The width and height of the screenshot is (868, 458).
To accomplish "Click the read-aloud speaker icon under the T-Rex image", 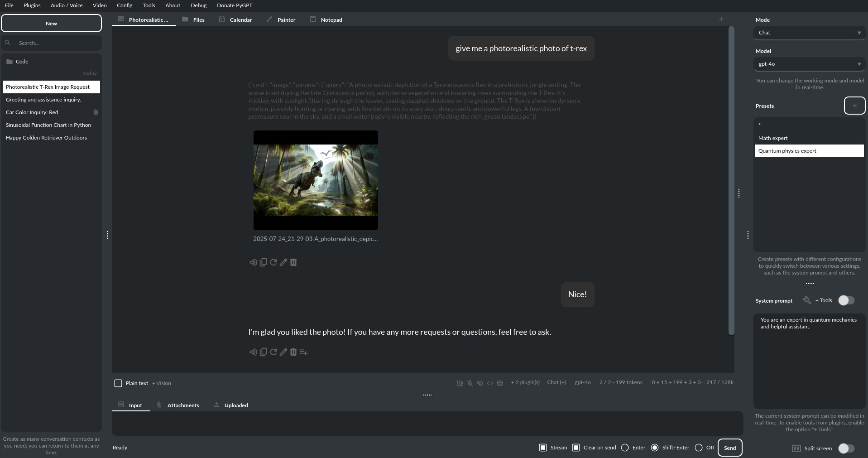I will coord(253,262).
